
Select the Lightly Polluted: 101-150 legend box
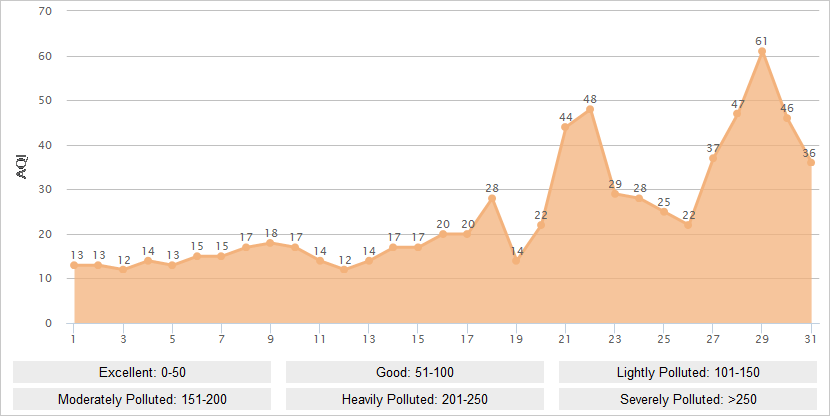[688, 372]
